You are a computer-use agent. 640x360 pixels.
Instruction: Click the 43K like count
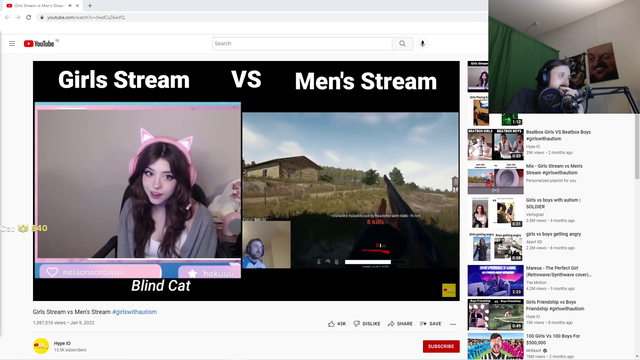(x=341, y=324)
